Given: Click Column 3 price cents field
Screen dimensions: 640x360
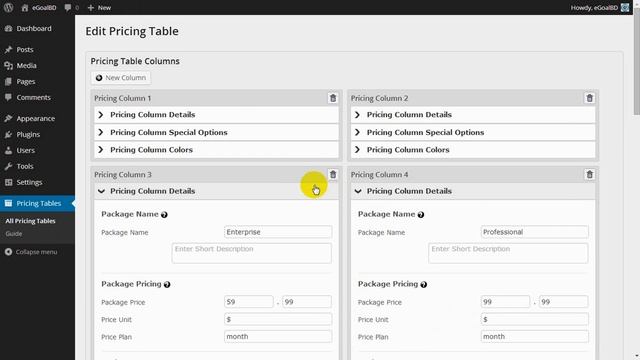Looking at the screenshot, I should (x=307, y=302).
